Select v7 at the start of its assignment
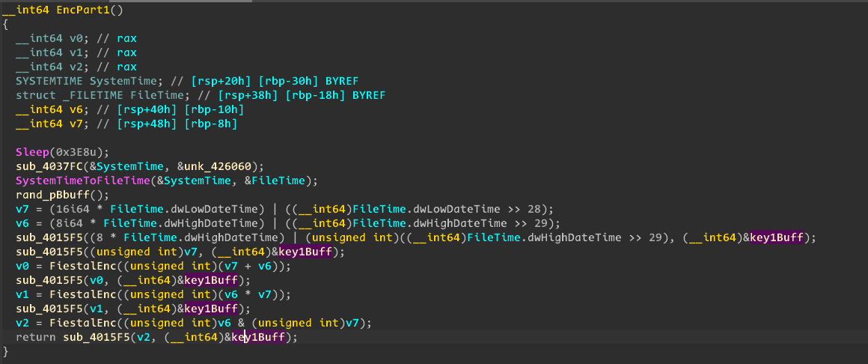 [x=22, y=209]
